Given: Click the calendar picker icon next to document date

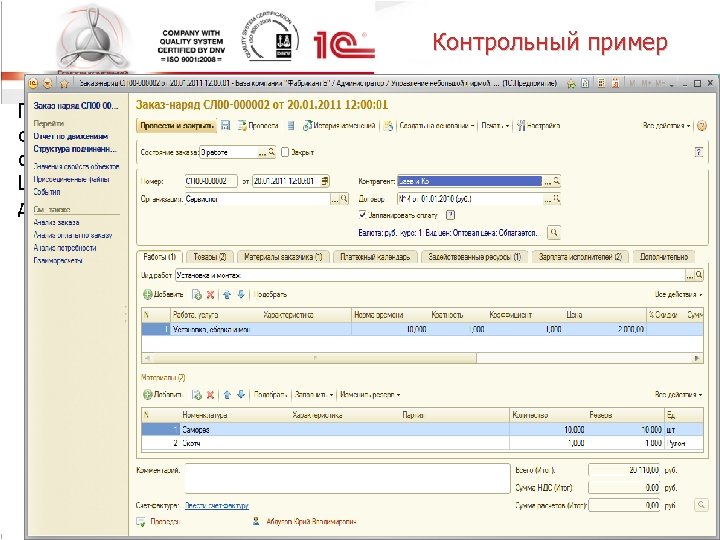Looking at the screenshot, I should tap(325, 181).
